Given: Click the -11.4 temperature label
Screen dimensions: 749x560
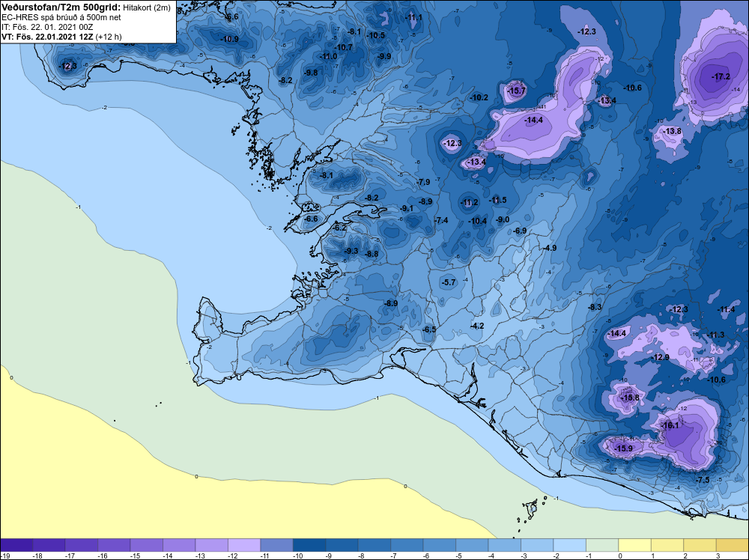Looking at the screenshot, I should tap(726, 309).
